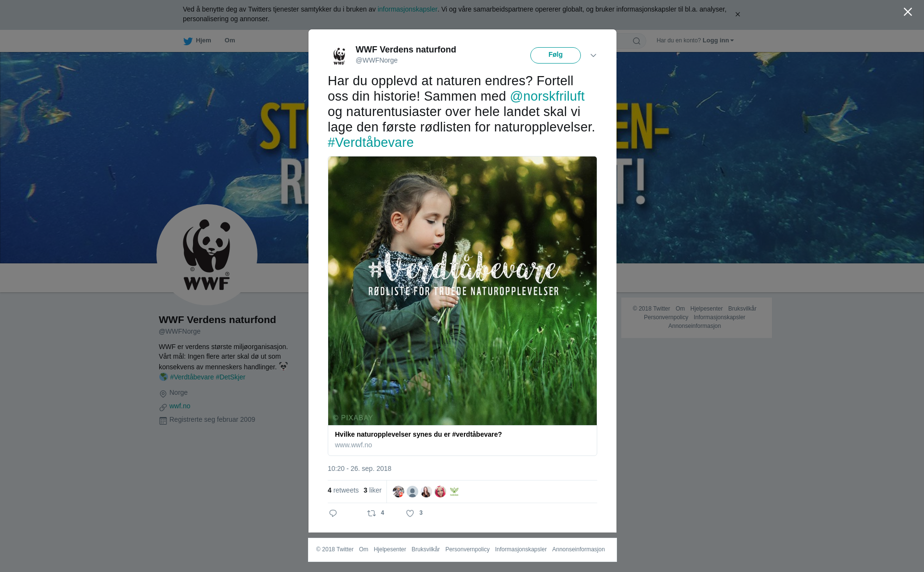Dismiss the cookie notice banner

[737, 14]
